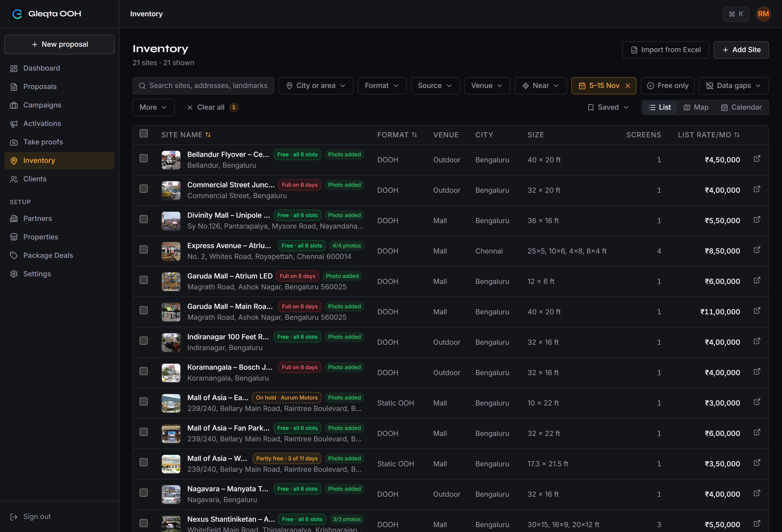This screenshot has height=532, width=782.
Task: Switch to Calendar view tab
Action: tap(741, 107)
